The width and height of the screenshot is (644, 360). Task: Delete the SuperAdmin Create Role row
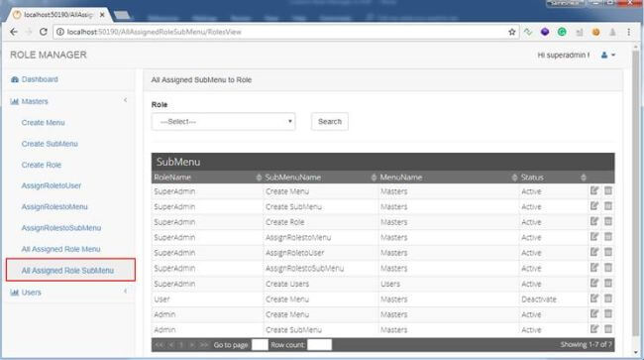click(608, 221)
